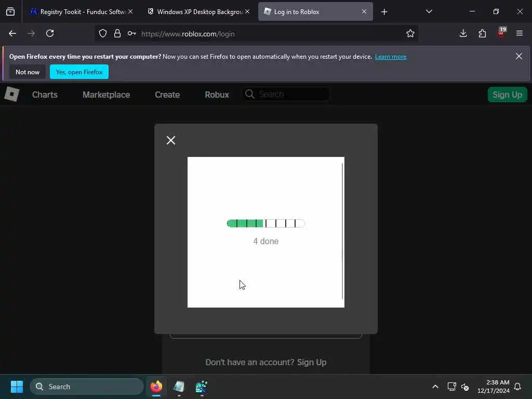Click the captcha frame vertical scrollbar
The width and height of the screenshot is (532, 399).
point(342,231)
